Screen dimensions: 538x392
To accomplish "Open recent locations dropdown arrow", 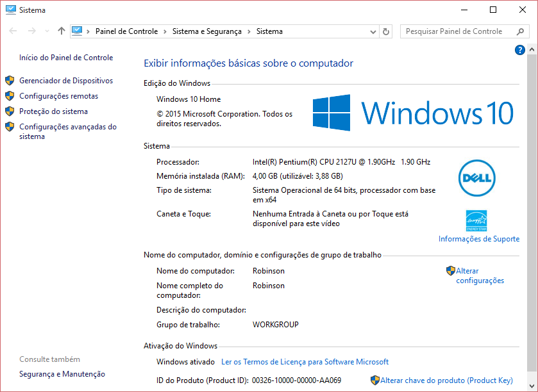I will point(47,31).
